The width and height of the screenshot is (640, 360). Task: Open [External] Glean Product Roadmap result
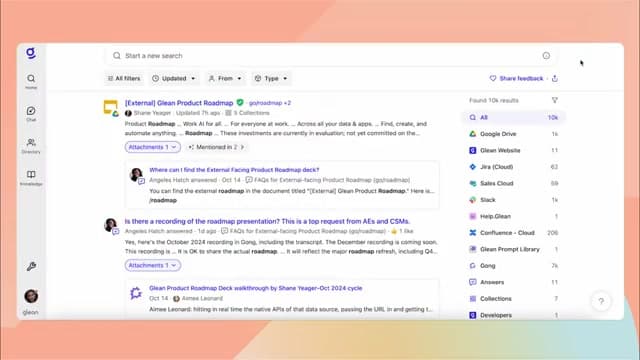pyautogui.click(x=179, y=103)
